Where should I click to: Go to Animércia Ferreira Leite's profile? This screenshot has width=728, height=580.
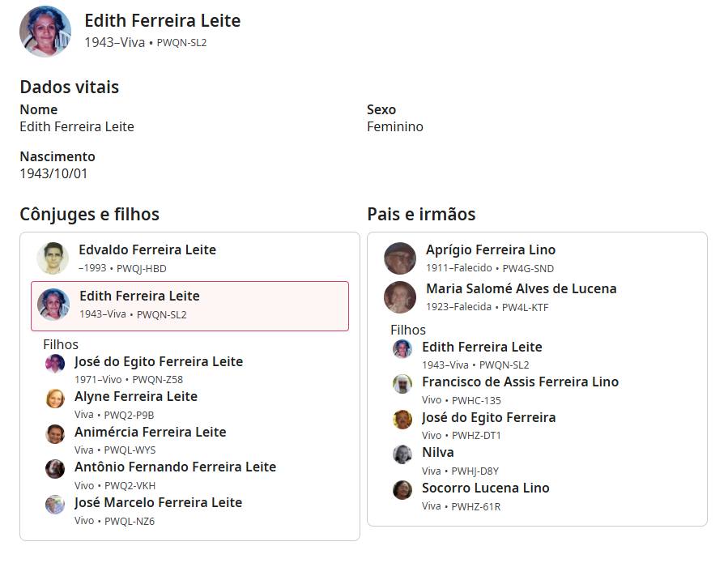150,433
